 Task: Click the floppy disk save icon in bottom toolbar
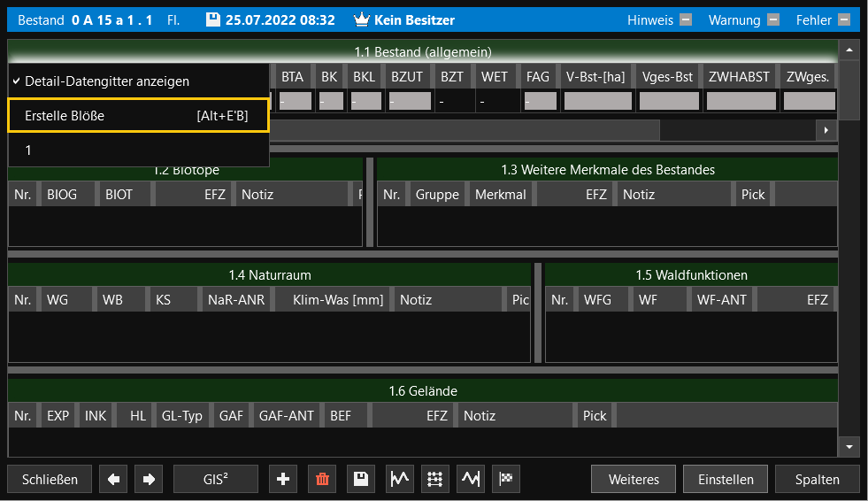(x=361, y=479)
